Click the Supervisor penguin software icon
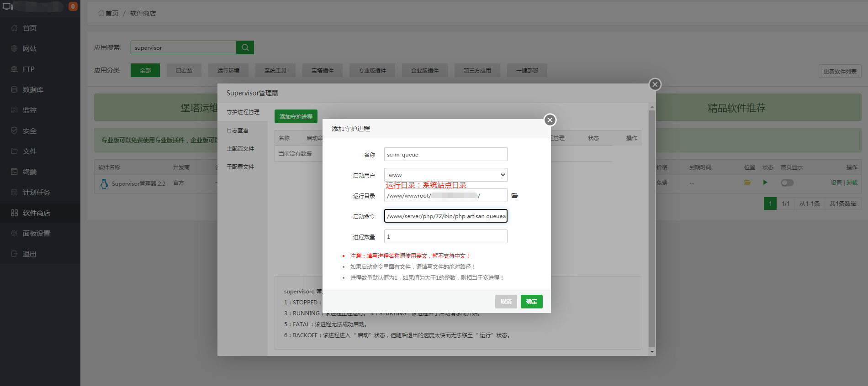This screenshot has width=868, height=386. [104, 183]
